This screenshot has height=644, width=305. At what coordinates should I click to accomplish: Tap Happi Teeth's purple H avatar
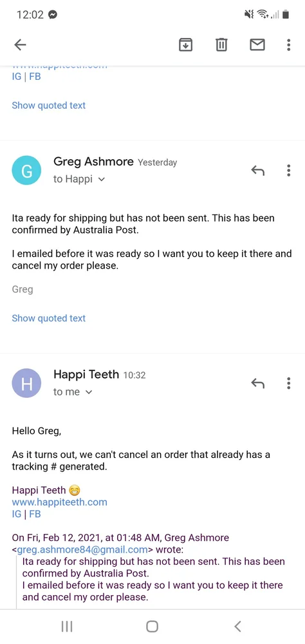tap(26, 383)
